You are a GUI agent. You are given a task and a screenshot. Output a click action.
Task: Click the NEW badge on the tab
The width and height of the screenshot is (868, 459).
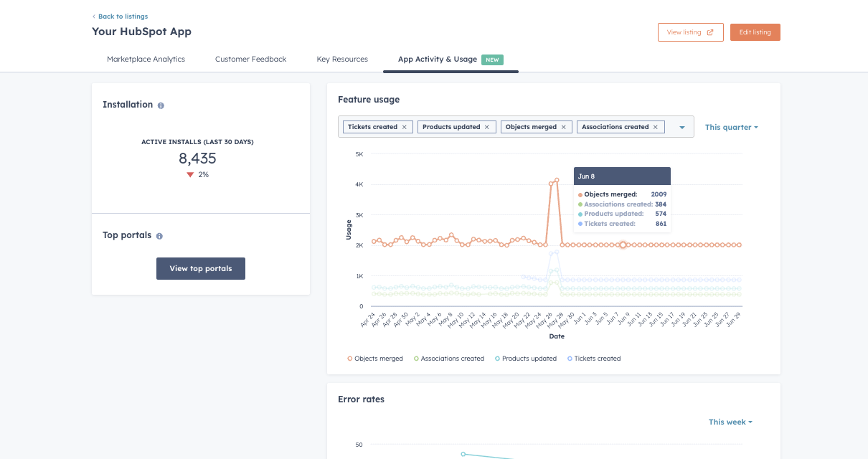click(x=492, y=60)
